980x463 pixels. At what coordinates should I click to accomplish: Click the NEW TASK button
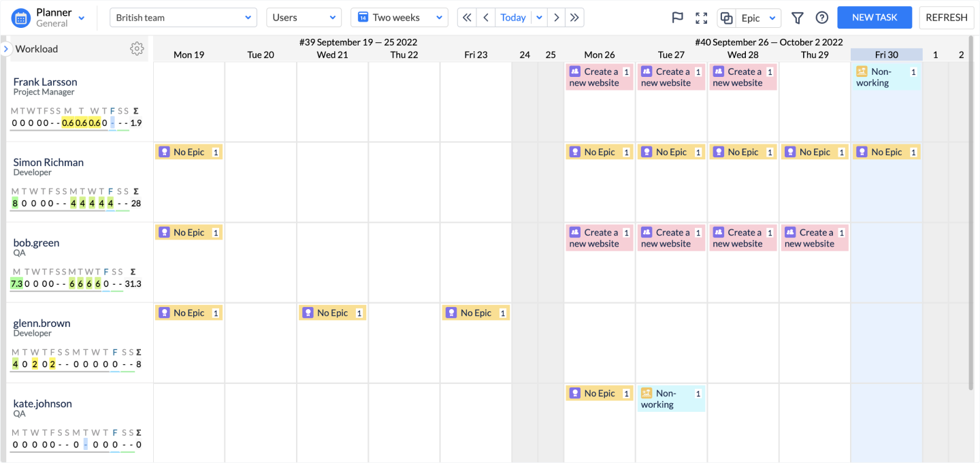tap(875, 18)
